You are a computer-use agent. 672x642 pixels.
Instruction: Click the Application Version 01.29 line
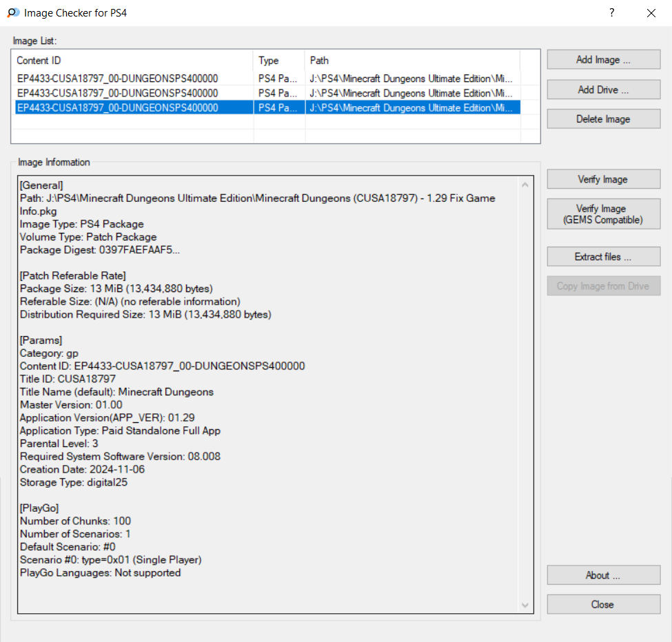tap(107, 417)
